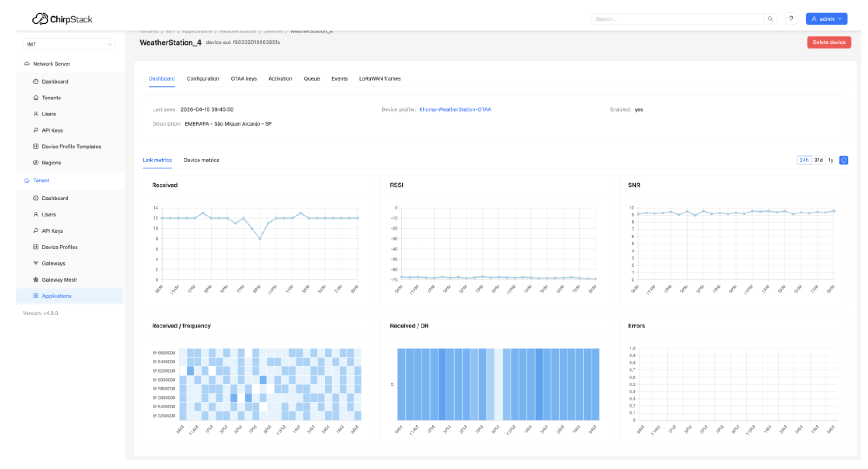Focus the Search input field

[677, 19]
